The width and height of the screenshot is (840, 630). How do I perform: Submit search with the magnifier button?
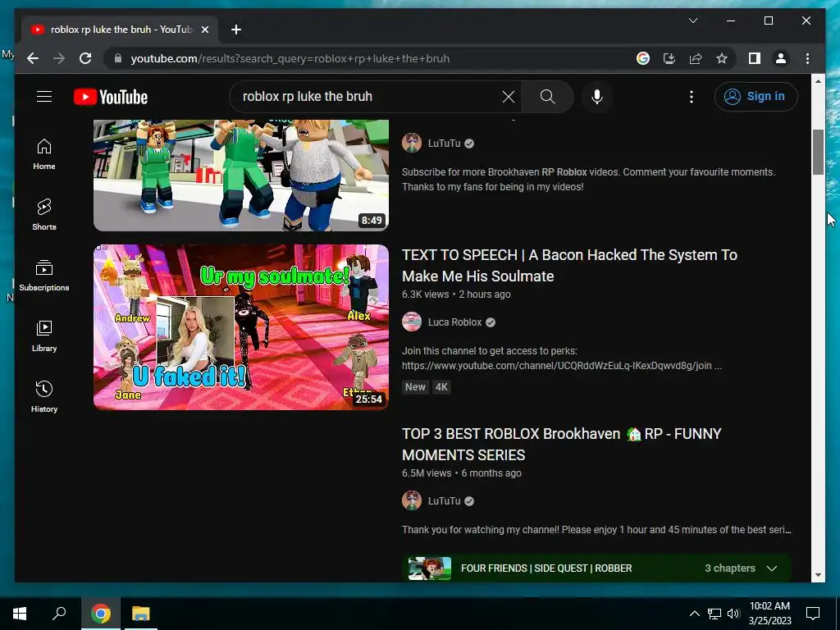[x=547, y=97]
